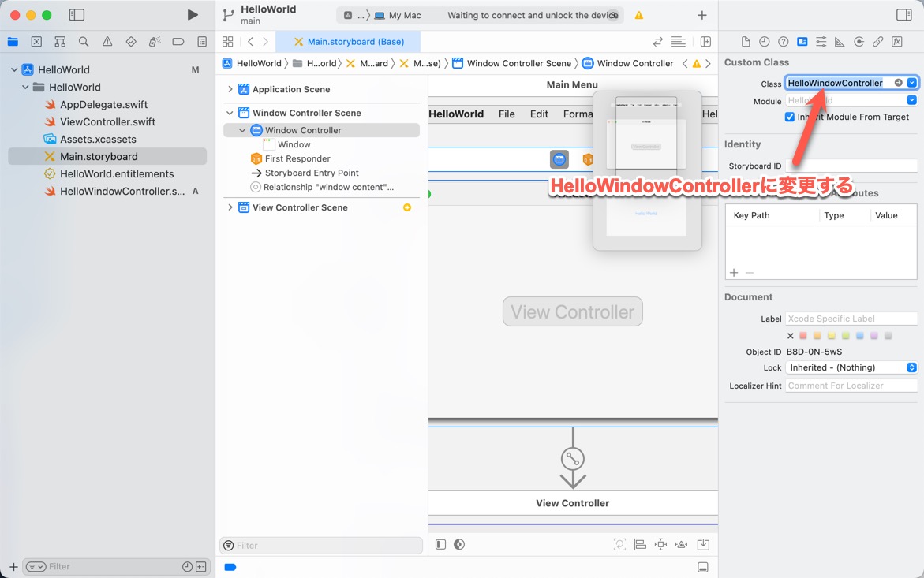Add an editor on the right
924x578 pixels.
705,42
